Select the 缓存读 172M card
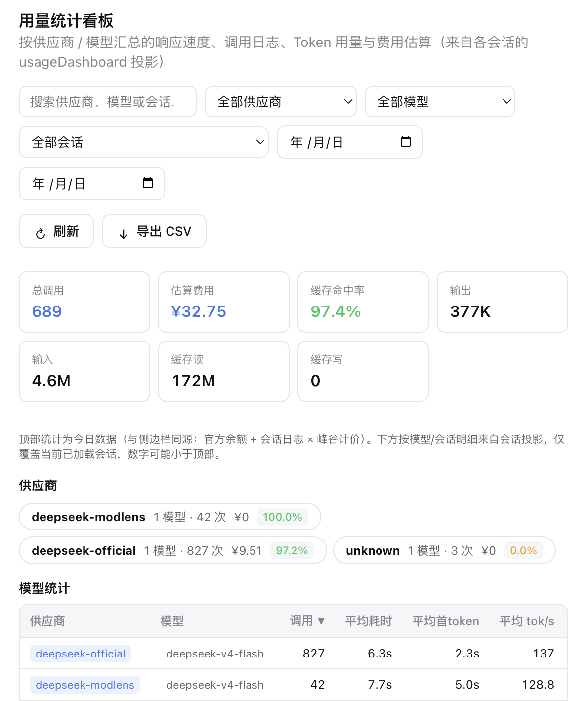 pos(224,371)
